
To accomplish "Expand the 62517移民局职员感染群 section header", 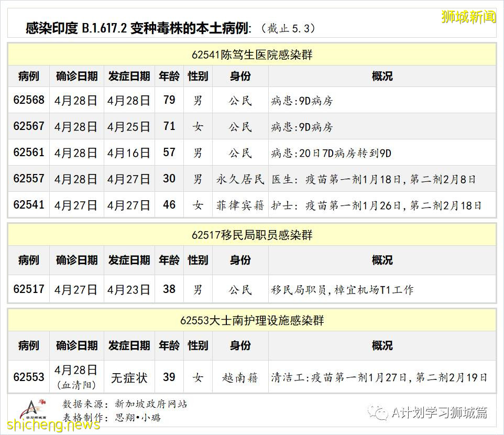I will tap(252, 236).
